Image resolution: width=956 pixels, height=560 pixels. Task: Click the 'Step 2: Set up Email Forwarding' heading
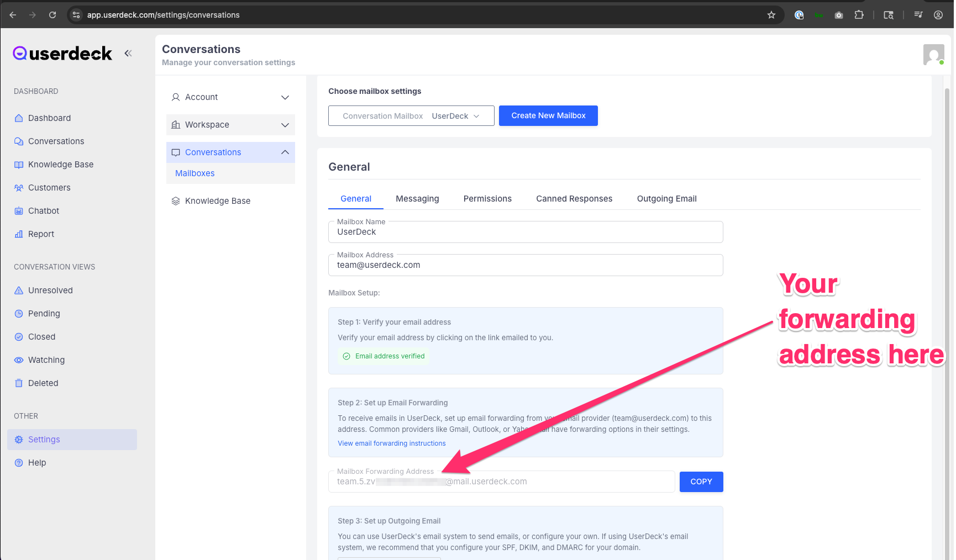click(x=393, y=403)
